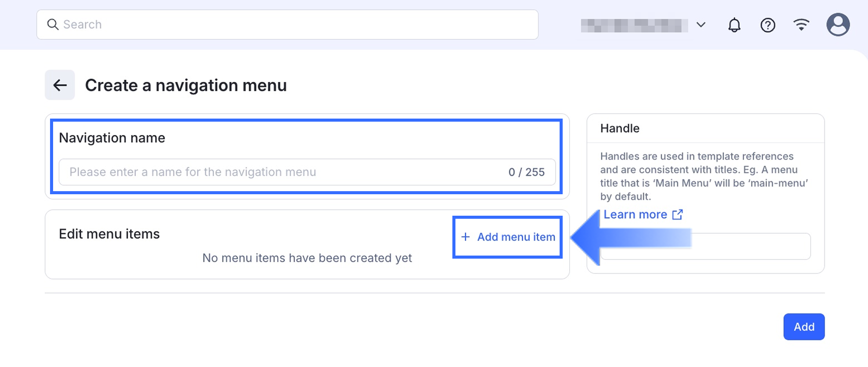Image resolution: width=868 pixels, height=367 pixels.
Task: Click the Edit menu items heading
Action: point(109,234)
